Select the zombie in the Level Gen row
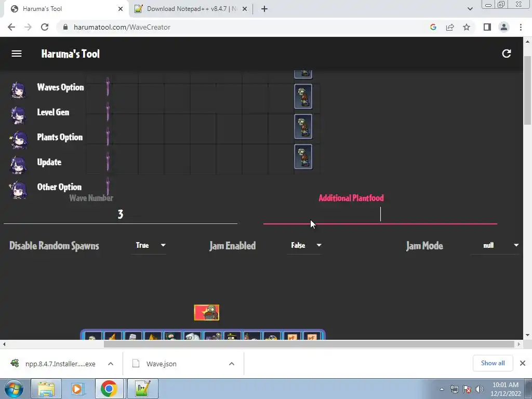The height and width of the screenshot is (399, 532). pos(303,127)
